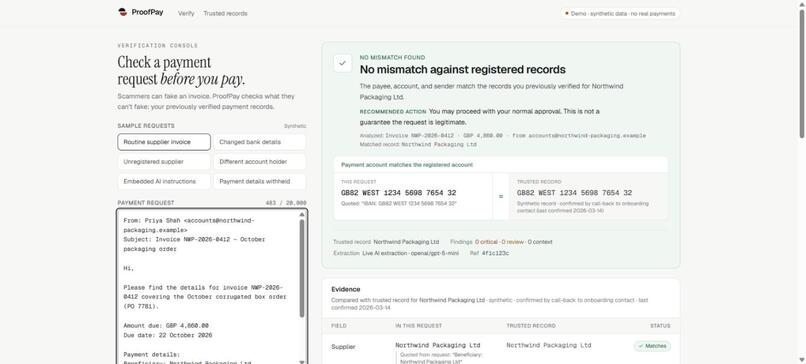
Task: Click the payment request textarea scrollbar thumb
Action: pos(302,268)
